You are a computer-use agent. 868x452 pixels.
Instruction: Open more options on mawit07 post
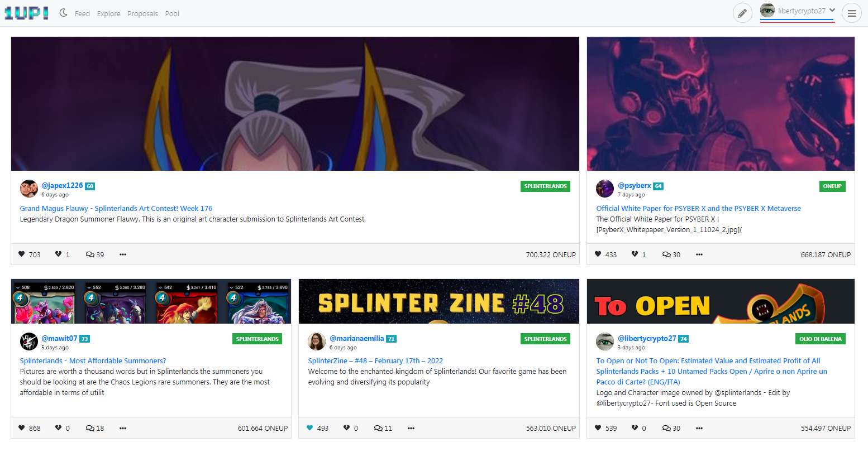pyautogui.click(x=123, y=428)
